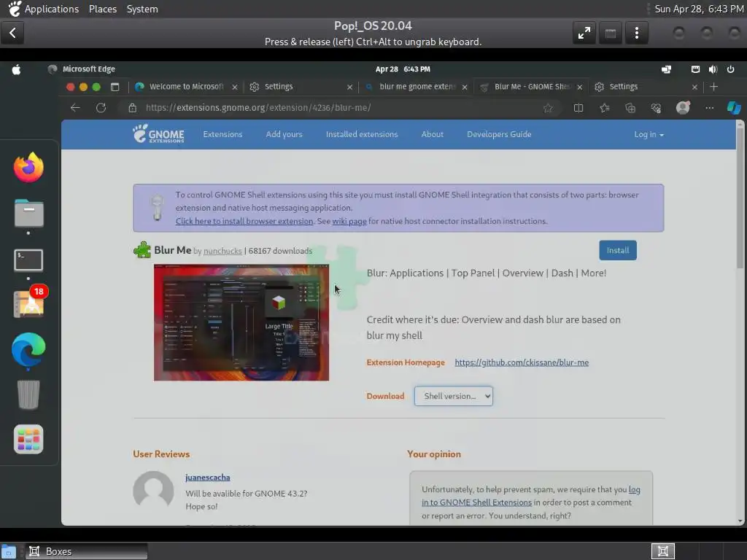The width and height of the screenshot is (747, 560).
Task: Open the wiki page link
Action: pos(349,221)
